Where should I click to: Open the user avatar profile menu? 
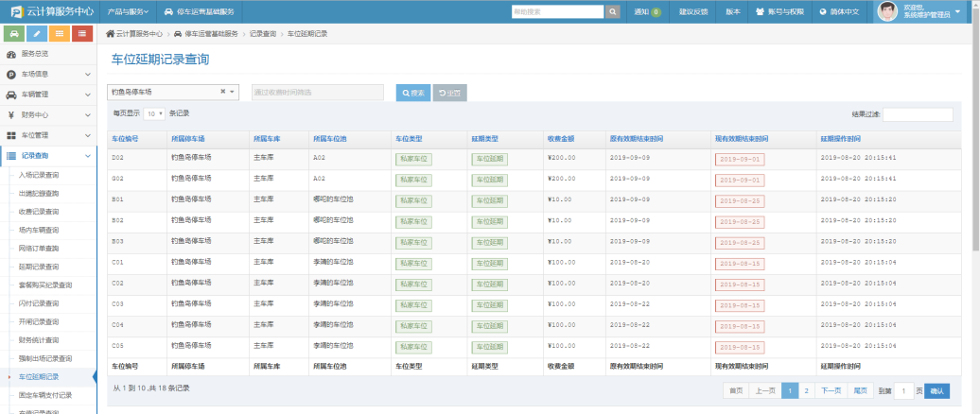click(x=887, y=11)
